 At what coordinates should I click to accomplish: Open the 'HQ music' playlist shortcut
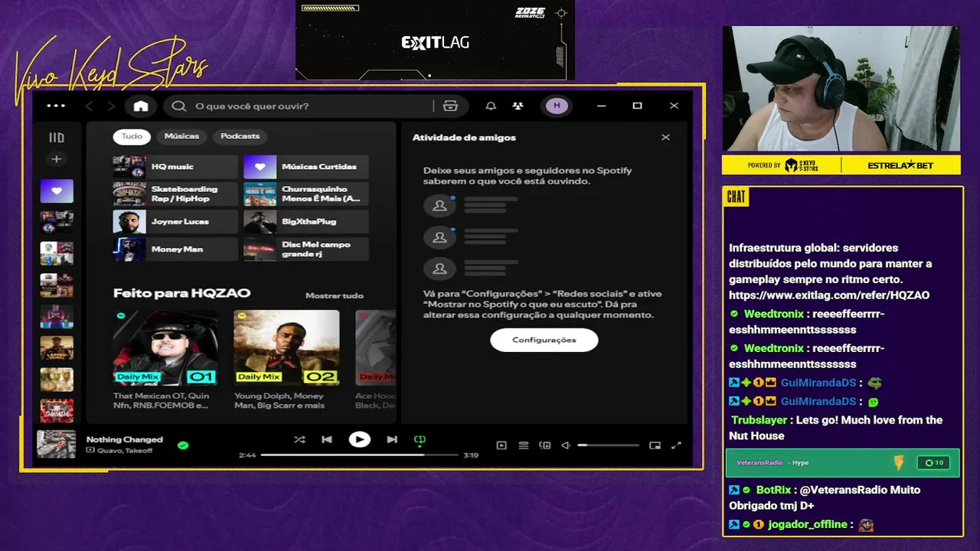(x=175, y=167)
